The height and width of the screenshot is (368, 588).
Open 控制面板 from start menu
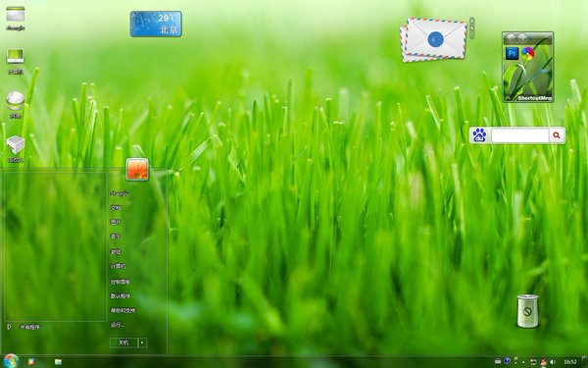pos(120,282)
